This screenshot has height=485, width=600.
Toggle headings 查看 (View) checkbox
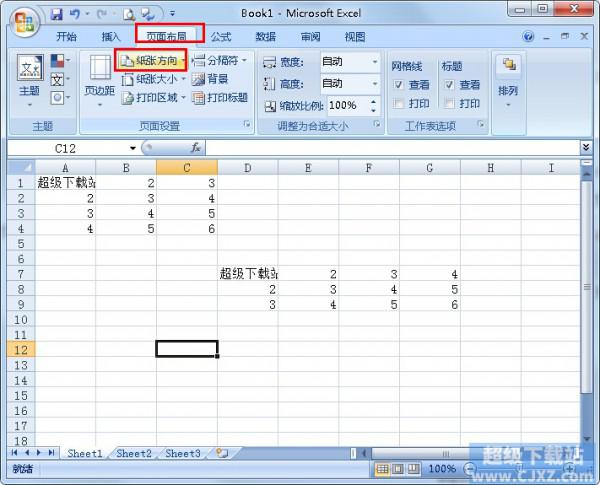pyautogui.click(x=450, y=85)
